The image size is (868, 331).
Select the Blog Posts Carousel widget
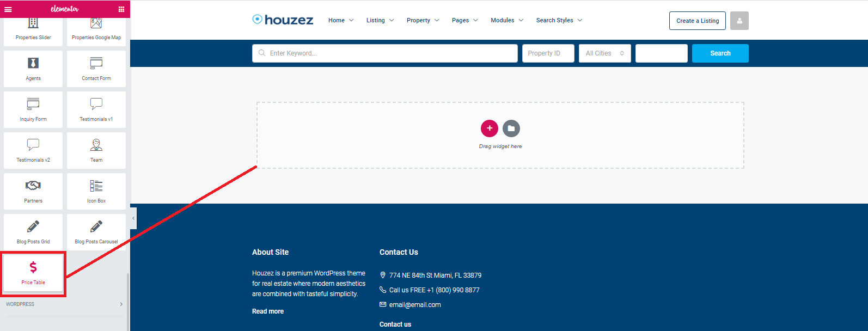[96, 232]
